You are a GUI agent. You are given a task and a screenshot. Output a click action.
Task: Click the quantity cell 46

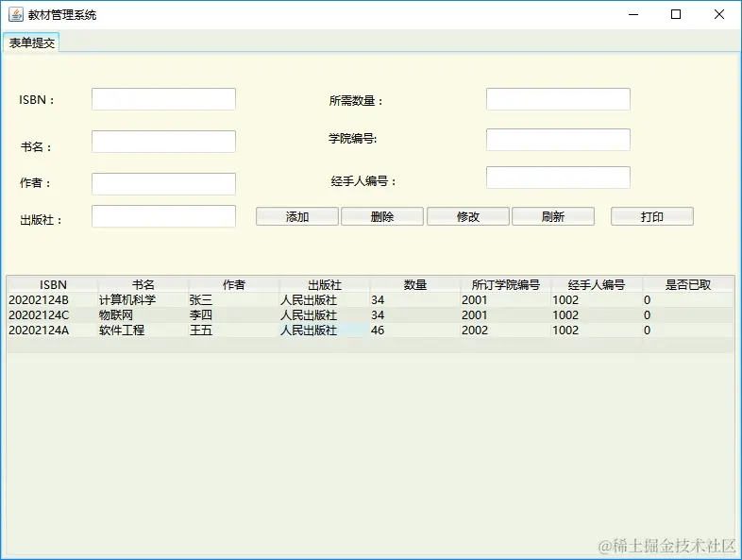(415, 331)
